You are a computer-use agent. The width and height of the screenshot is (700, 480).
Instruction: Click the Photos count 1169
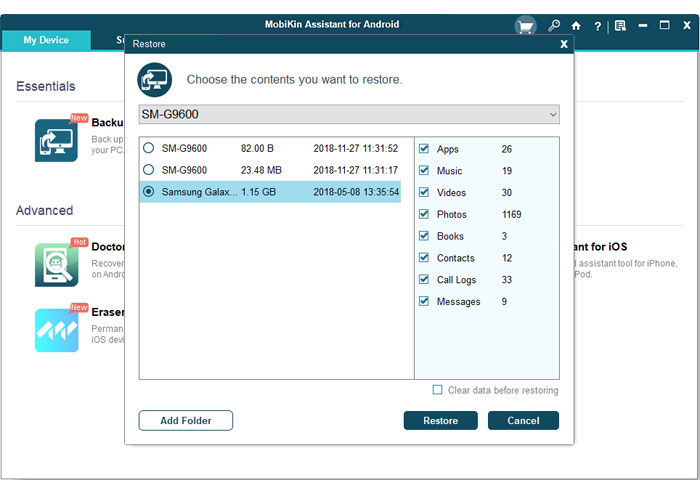pos(512,214)
